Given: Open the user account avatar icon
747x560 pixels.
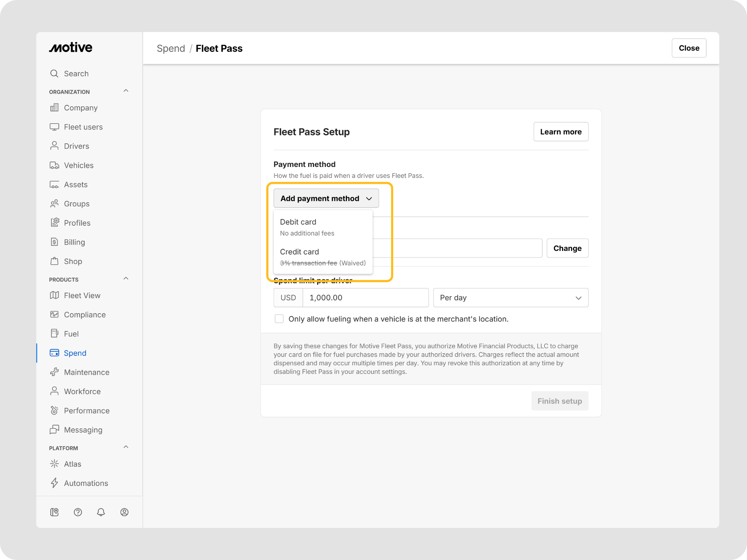Looking at the screenshot, I should tap(124, 512).
